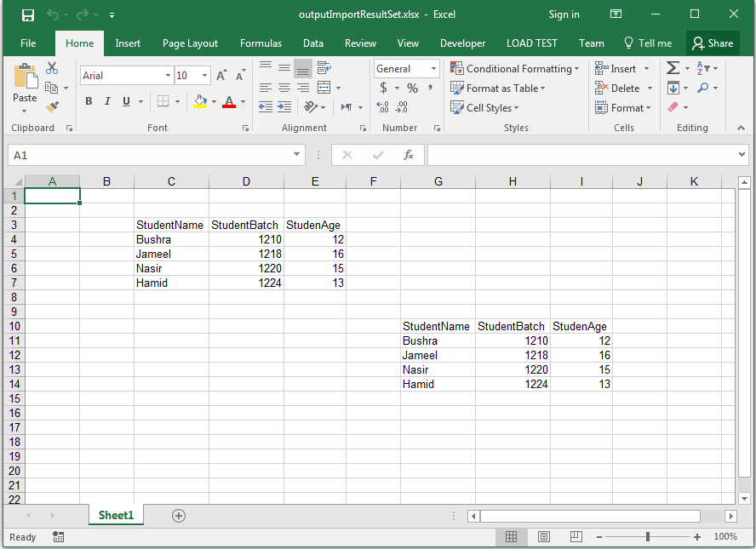Enable Wrap Text
Image resolution: width=756 pixels, height=549 pixels.
pos(324,68)
